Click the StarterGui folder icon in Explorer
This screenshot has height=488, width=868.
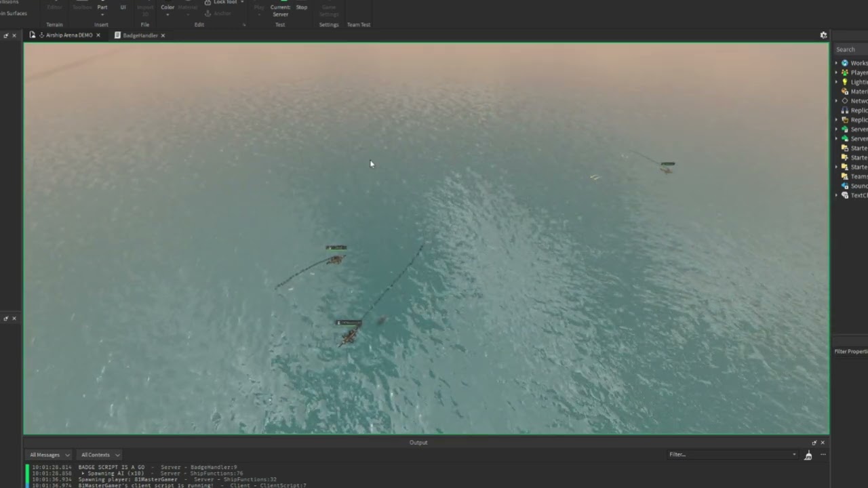[x=844, y=148]
